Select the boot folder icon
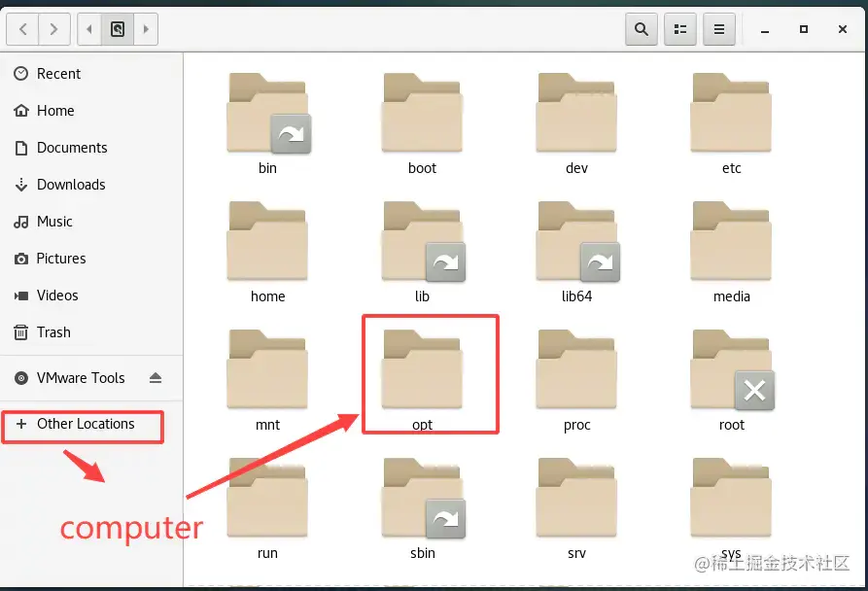 click(422, 113)
